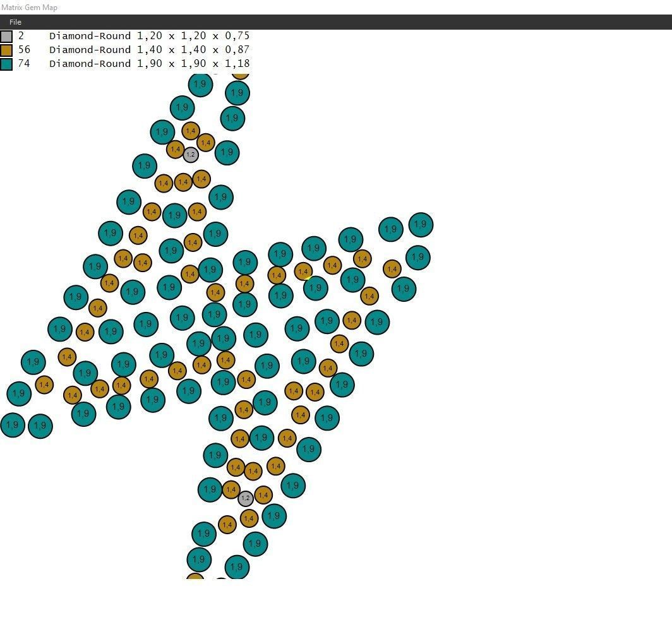Click the count '74' in the legend
The image size is (672, 639).
24,64
